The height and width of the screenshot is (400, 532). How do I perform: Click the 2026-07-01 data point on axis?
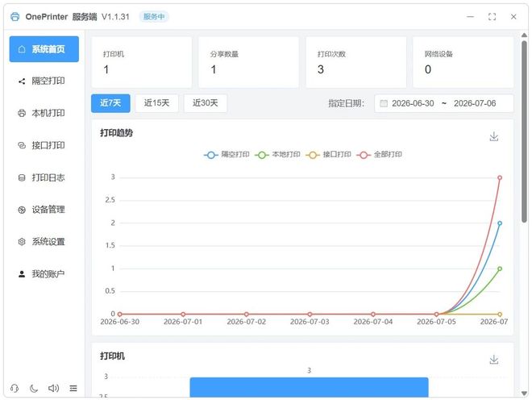tap(183, 315)
